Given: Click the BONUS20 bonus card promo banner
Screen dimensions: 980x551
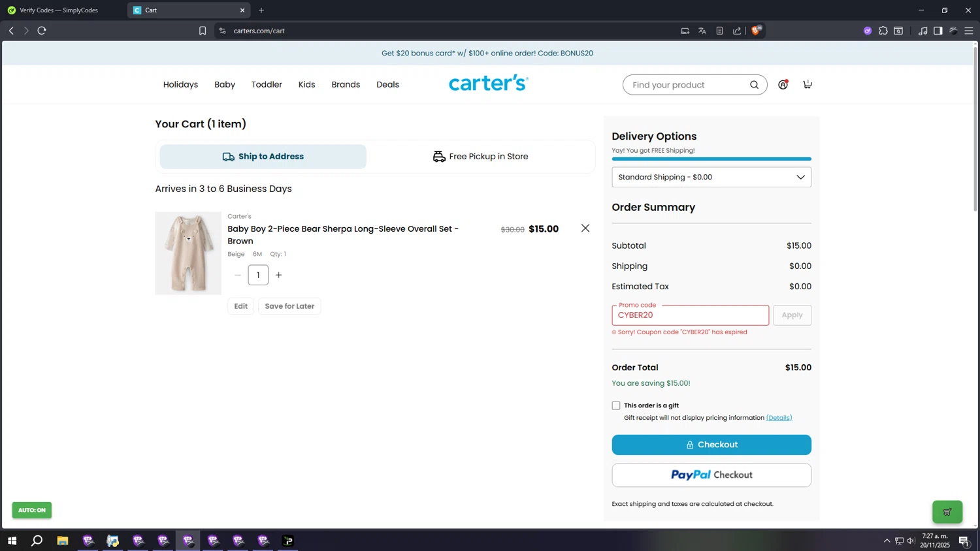Looking at the screenshot, I should 487,54.
